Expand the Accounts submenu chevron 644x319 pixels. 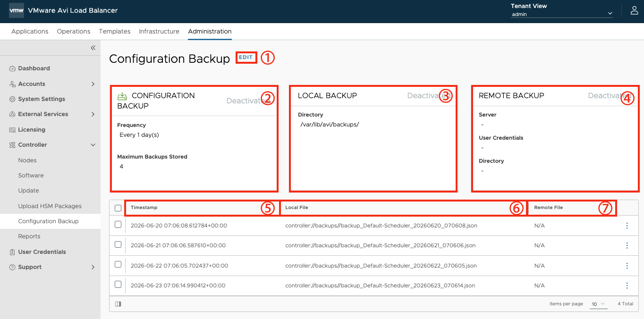point(93,84)
